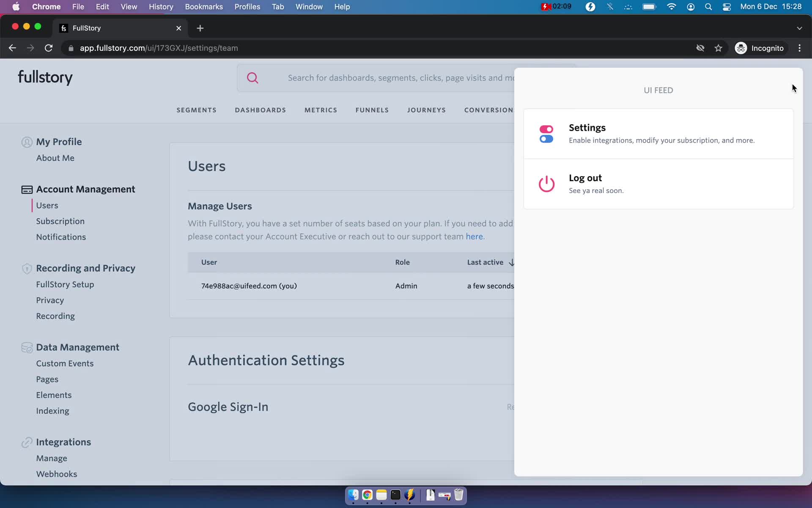
Task: Open the Apple menu
Action: (x=16, y=7)
